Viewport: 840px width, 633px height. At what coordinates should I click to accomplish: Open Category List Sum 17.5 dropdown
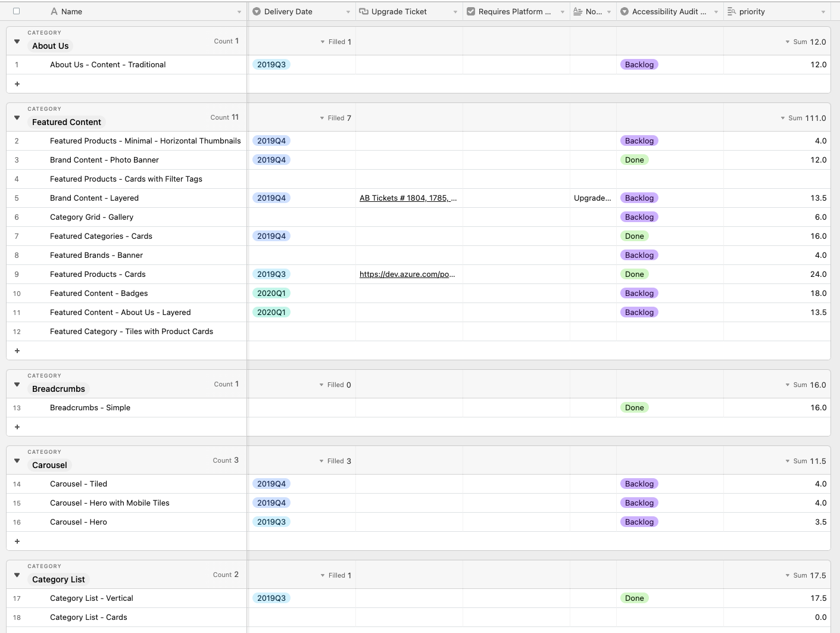[x=805, y=575]
